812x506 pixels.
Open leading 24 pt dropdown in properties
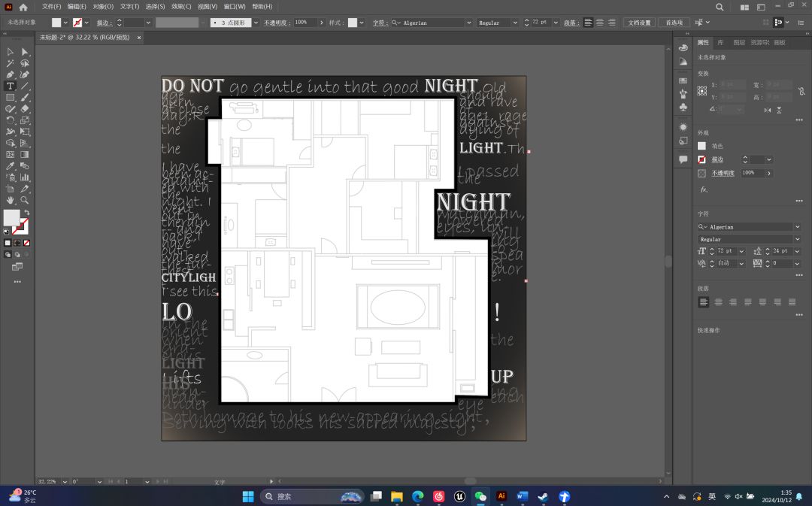(x=797, y=251)
